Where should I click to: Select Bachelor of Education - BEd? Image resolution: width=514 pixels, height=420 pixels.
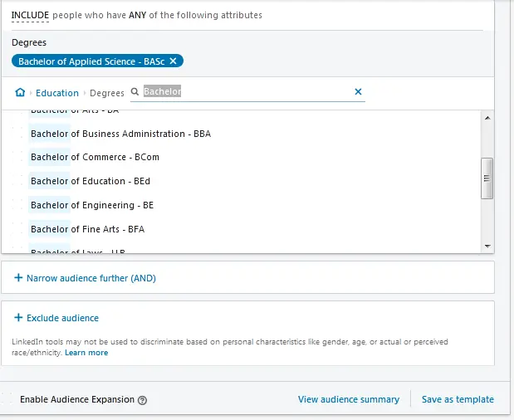90,181
